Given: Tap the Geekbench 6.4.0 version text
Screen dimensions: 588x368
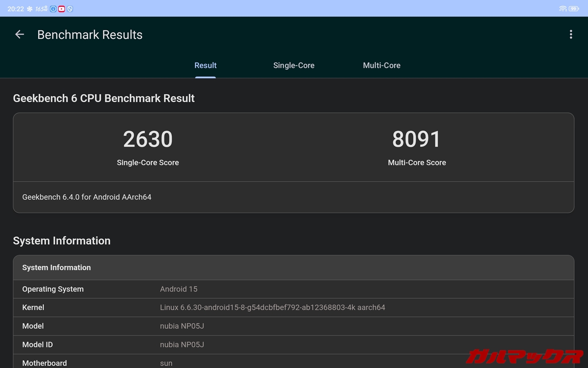Looking at the screenshot, I should click(87, 197).
